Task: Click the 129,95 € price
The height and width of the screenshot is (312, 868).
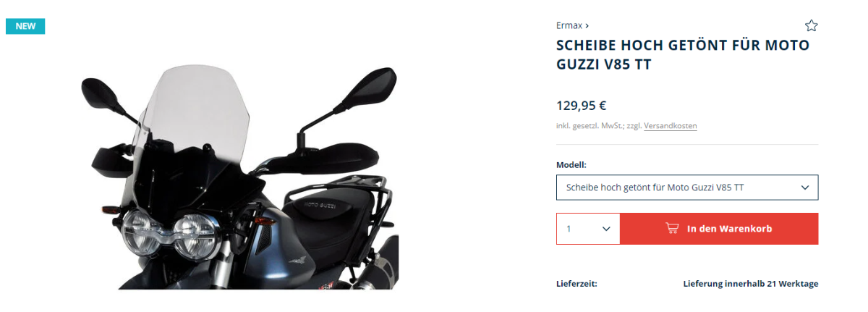Action: 581,106
